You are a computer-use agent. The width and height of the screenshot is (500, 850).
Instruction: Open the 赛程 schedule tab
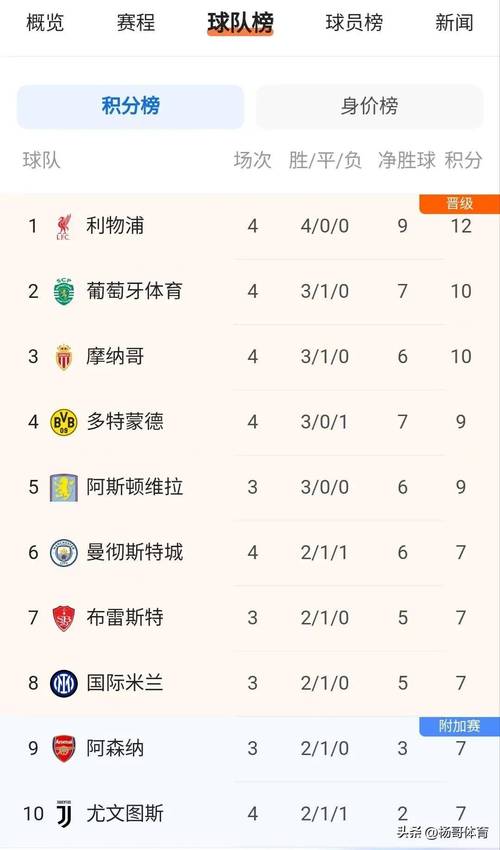click(136, 23)
